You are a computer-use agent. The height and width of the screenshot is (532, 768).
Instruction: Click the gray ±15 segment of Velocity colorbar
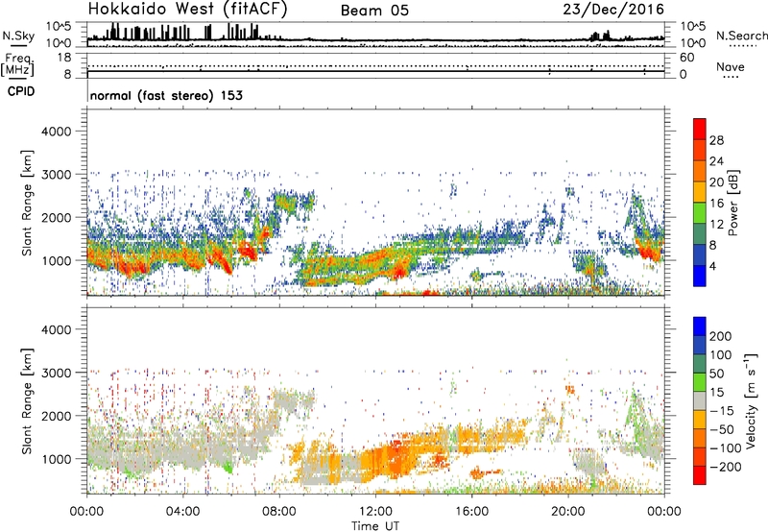click(x=700, y=400)
